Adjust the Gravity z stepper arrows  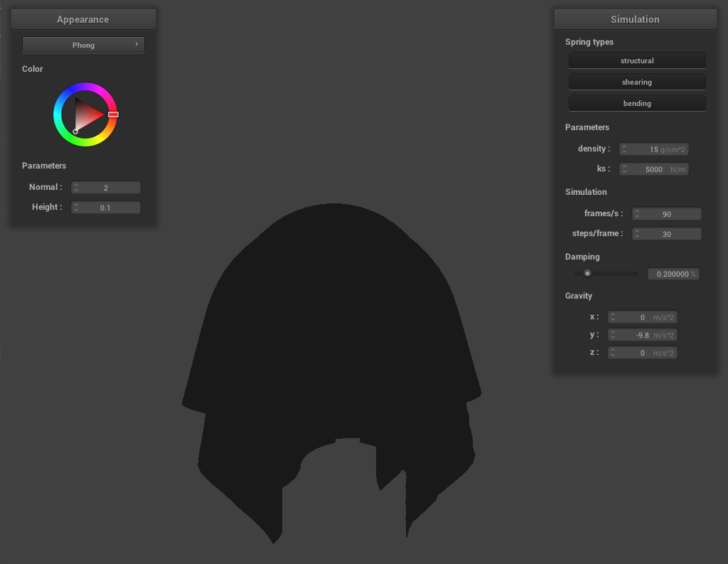[x=613, y=353]
